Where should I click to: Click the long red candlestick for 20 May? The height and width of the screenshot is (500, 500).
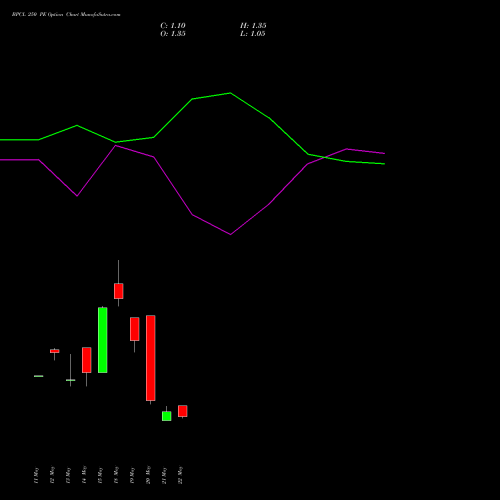point(151,358)
